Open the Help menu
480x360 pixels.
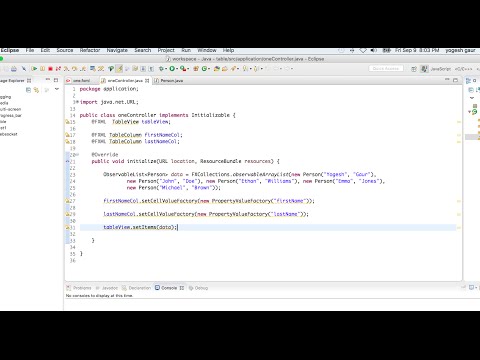(x=228, y=50)
